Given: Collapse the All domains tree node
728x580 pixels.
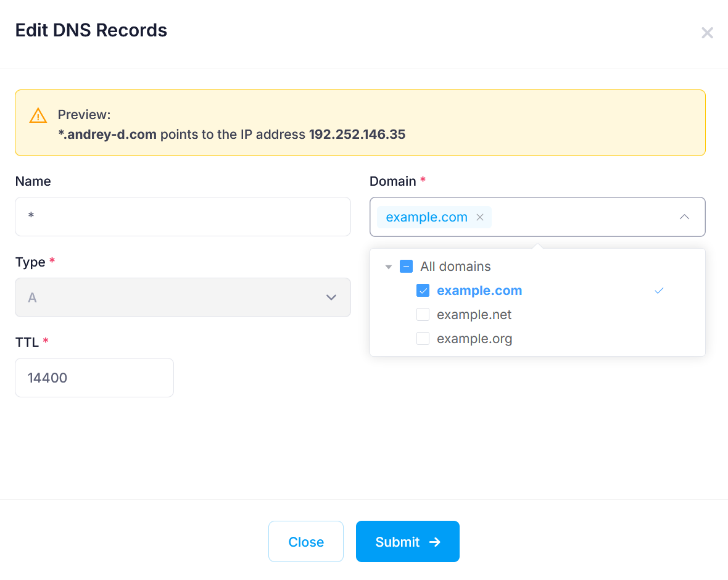Looking at the screenshot, I should click(389, 266).
